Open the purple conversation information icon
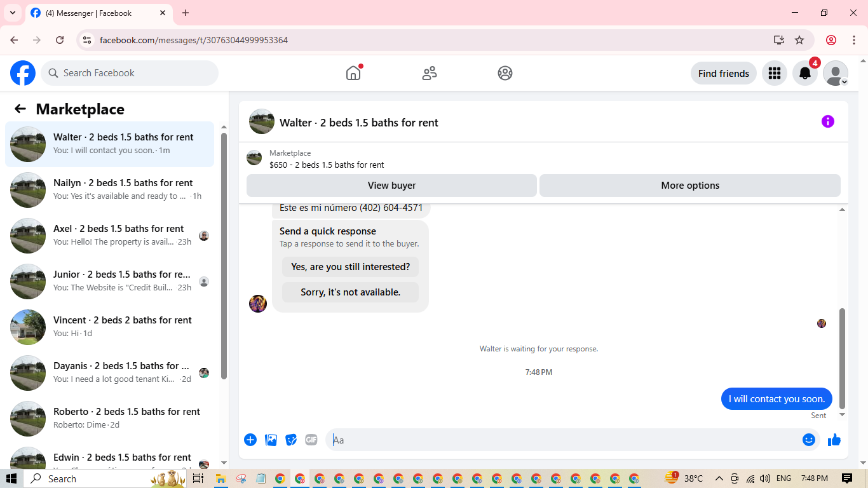 [x=828, y=121]
